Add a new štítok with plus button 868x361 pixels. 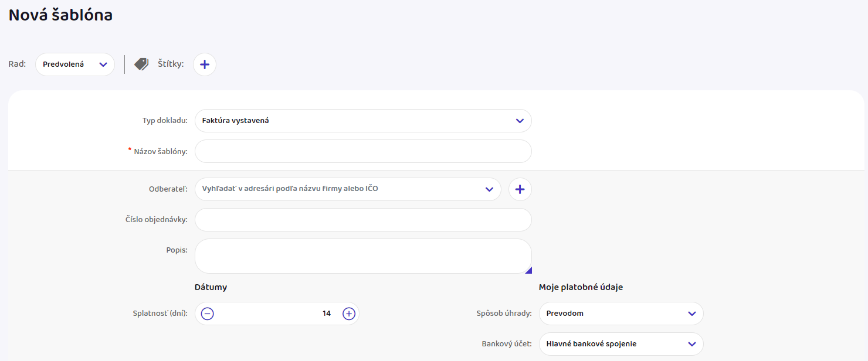pyautogui.click(x=204, y=64)
